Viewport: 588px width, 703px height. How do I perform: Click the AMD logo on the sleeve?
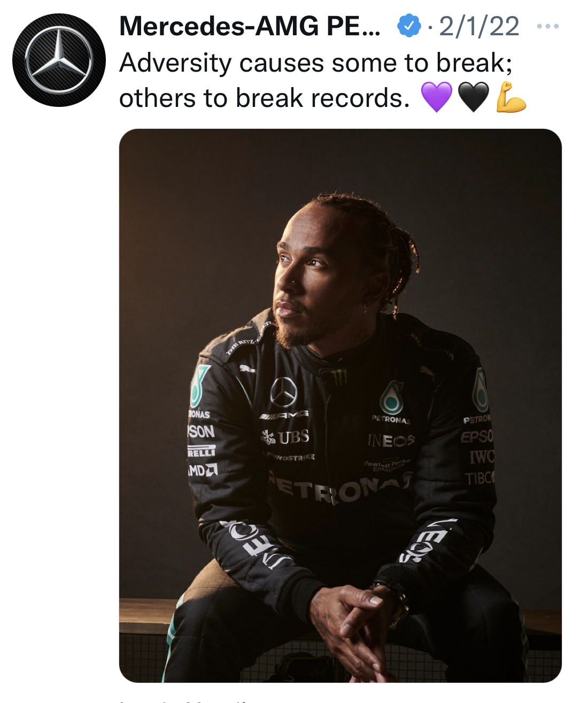[202, 470]
